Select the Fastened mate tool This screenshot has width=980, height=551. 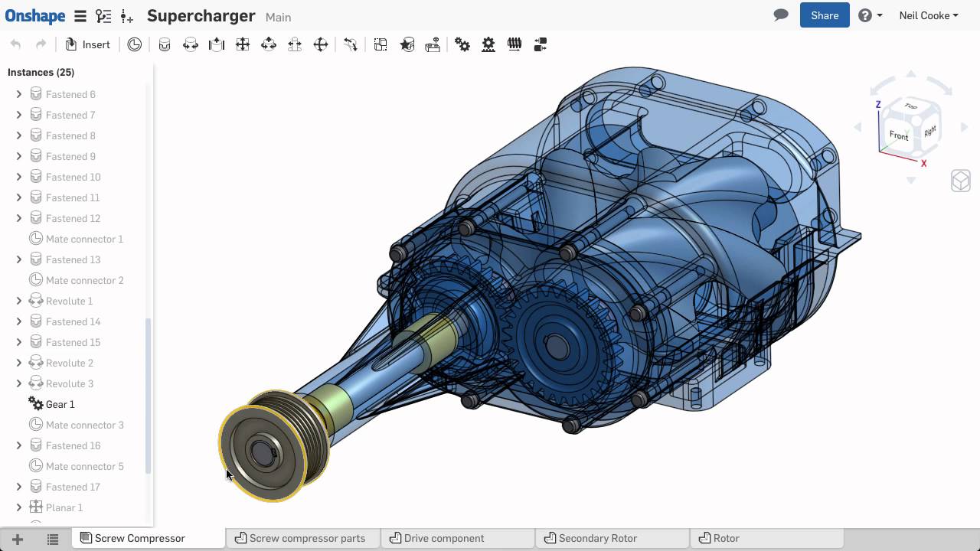[165, 44]
